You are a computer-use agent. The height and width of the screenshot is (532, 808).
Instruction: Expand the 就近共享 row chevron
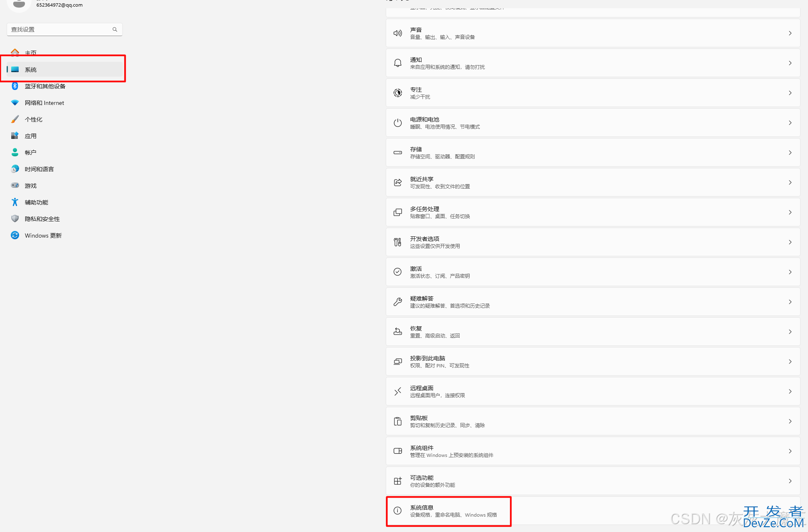point(790,182)
